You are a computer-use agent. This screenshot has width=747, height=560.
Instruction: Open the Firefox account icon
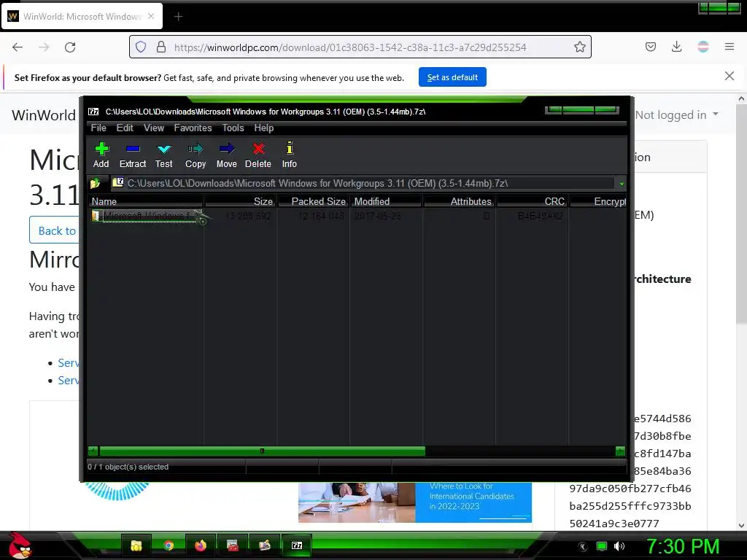pos(703,47)
